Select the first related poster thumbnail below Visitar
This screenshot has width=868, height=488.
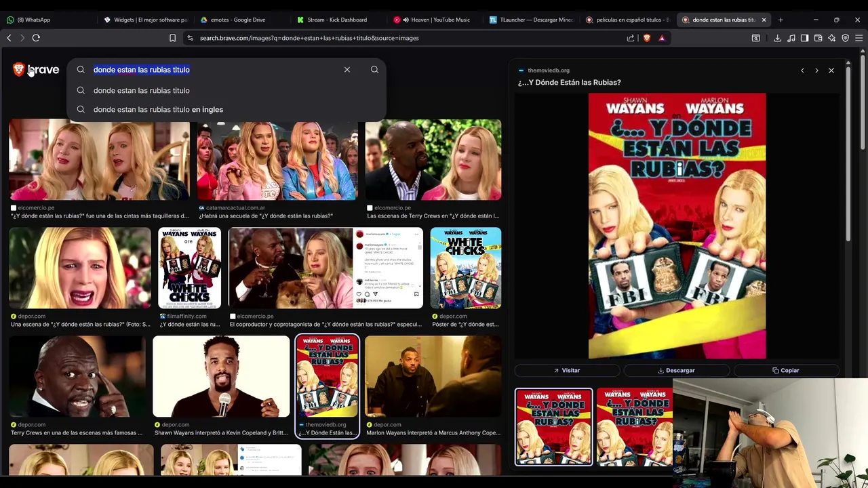[x=554, y=427]
